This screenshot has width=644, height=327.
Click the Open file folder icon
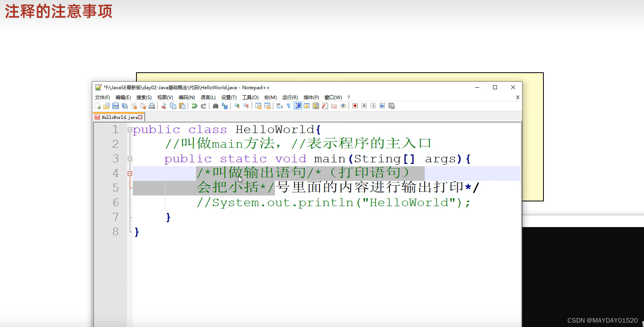[106, 106]
